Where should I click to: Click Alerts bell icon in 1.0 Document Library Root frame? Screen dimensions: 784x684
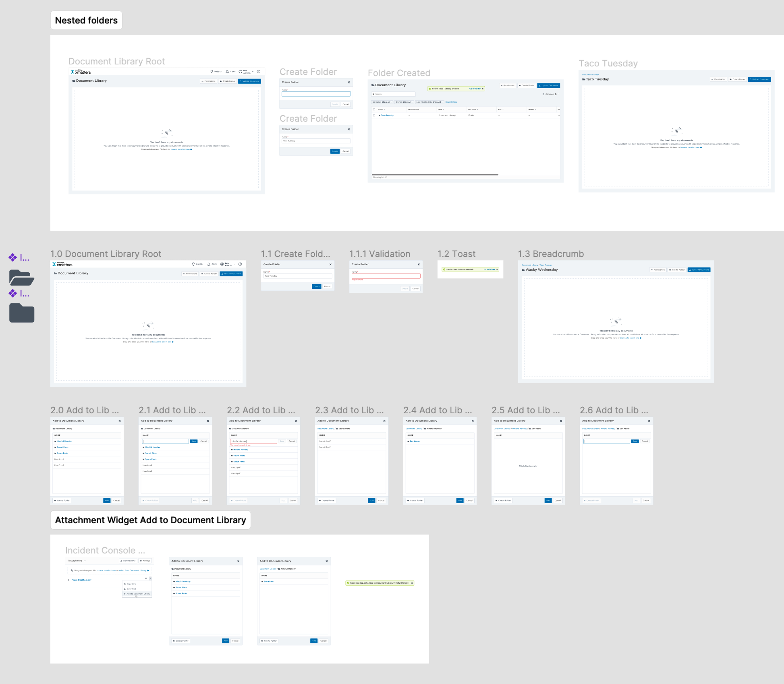[209, 264]
